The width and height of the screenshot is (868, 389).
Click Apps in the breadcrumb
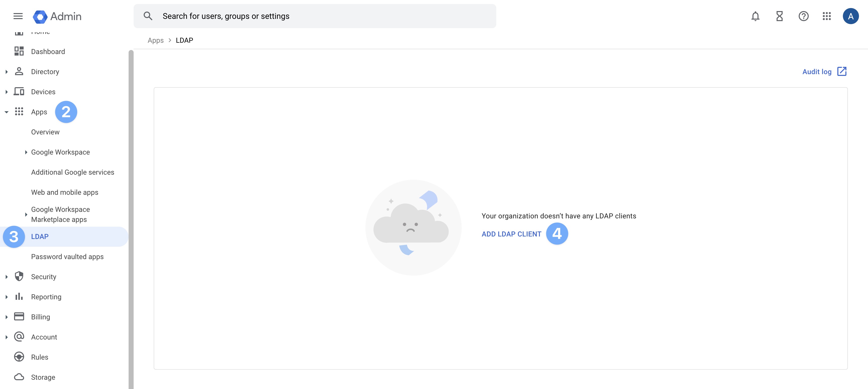point(155,40)
